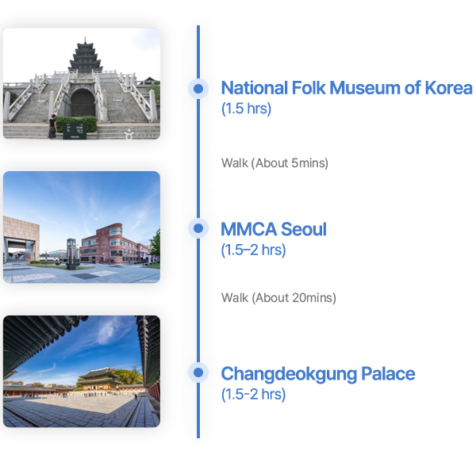This screenshot has width=476, height=466.
Task: Open the Changdeokgung Palace photo thumbnail
Action: pos(81,371)
